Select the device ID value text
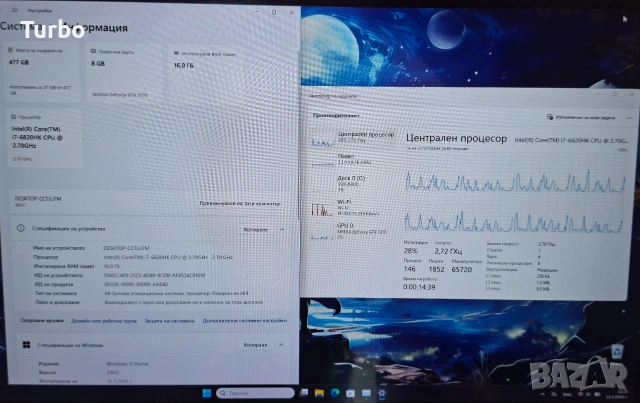Screen dimensions: 640x403 [154, 275]
